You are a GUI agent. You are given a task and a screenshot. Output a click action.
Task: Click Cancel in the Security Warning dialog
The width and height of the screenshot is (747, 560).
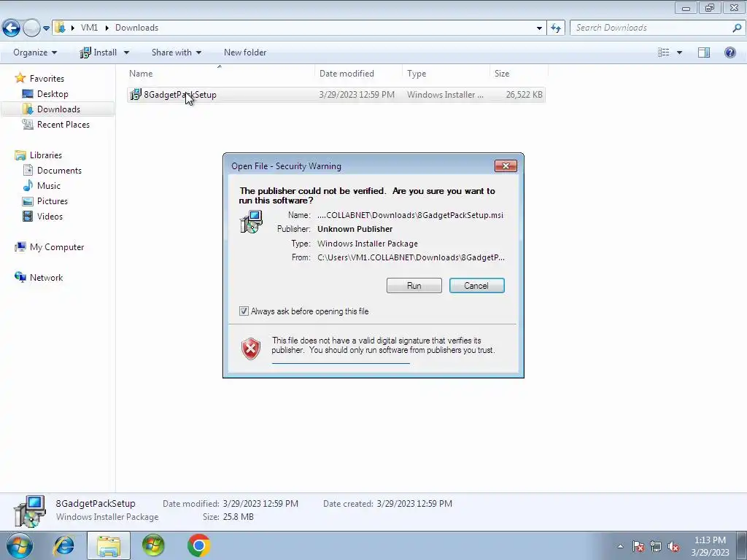click(476, 285)
